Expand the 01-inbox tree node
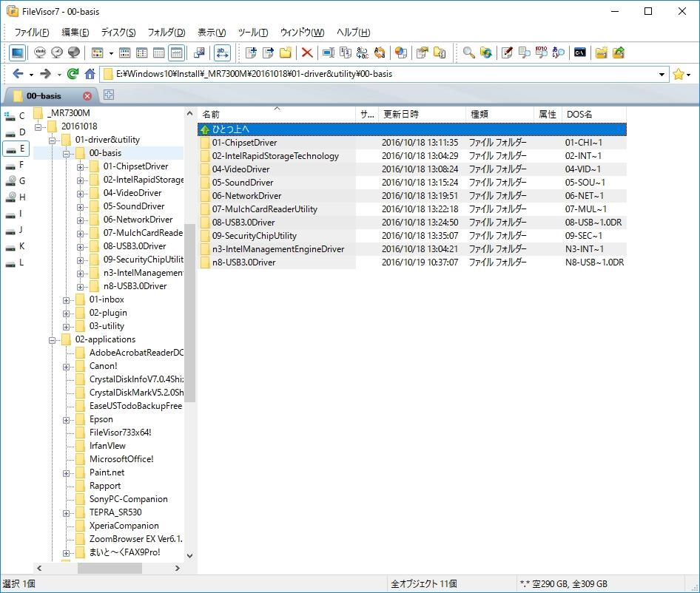The height and width of the screenshot is (593, 700). [66, 300]
